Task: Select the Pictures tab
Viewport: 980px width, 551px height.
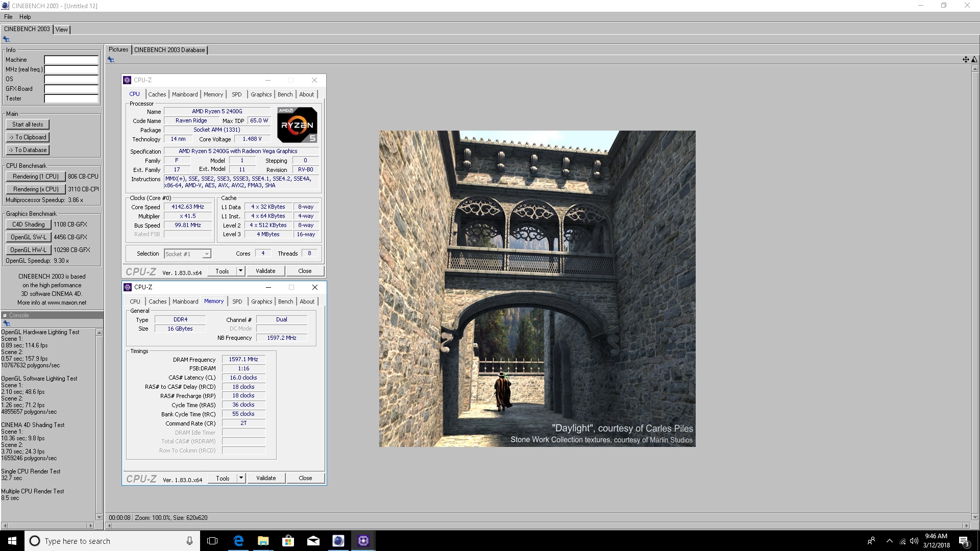Action: point(118,49)
